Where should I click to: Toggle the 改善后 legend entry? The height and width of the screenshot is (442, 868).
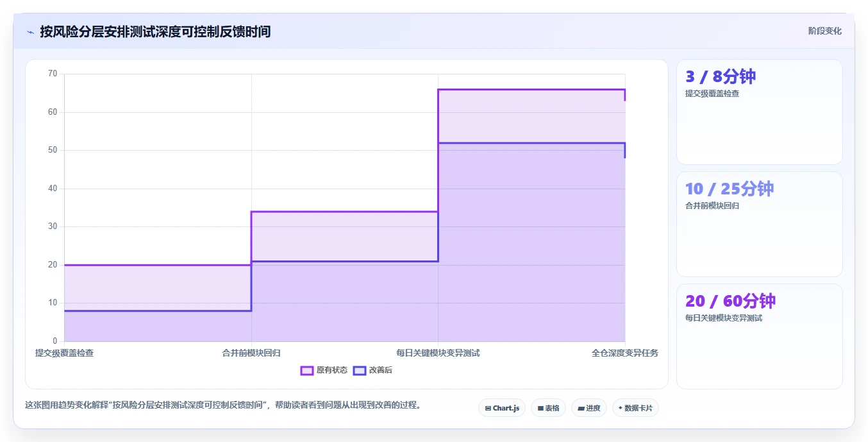pyautogui.click(x=373, y=370)
